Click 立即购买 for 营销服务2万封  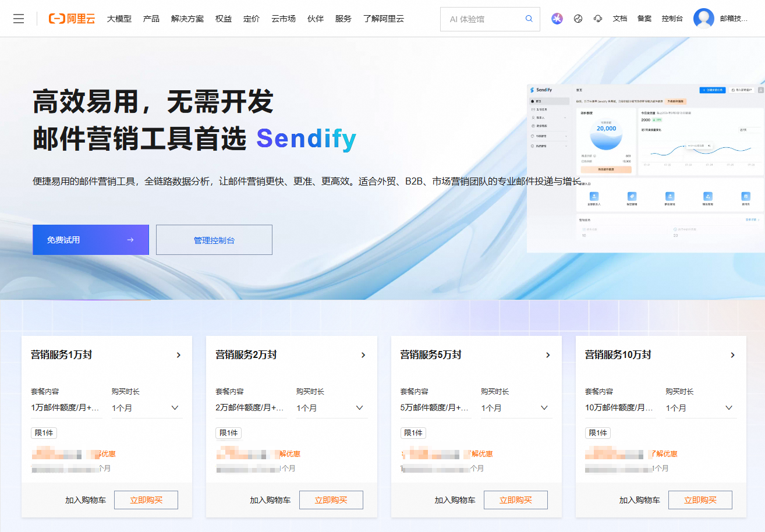point(331,500)
